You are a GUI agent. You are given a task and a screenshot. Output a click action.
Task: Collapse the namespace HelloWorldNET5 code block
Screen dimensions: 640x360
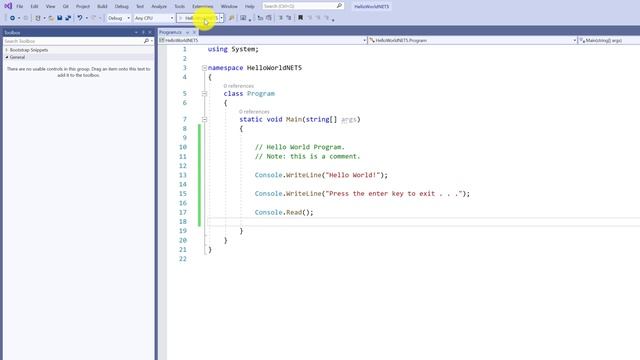(x=204, y=68)
